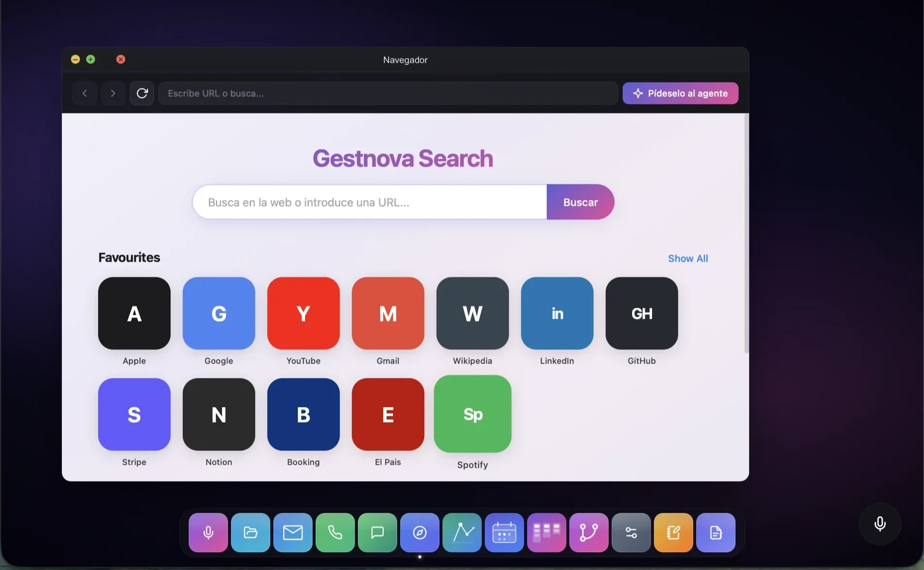Open the Google favourite tile

219,313
